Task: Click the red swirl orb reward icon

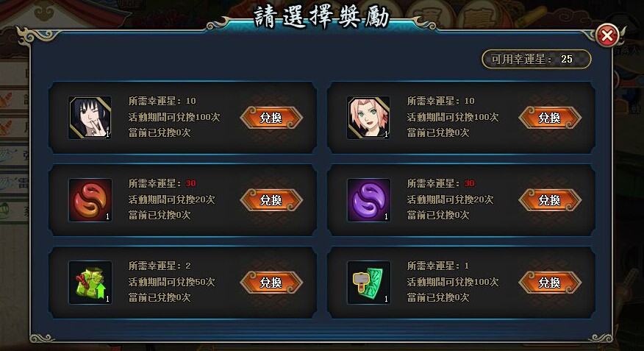Action: (x=90, y=200)
